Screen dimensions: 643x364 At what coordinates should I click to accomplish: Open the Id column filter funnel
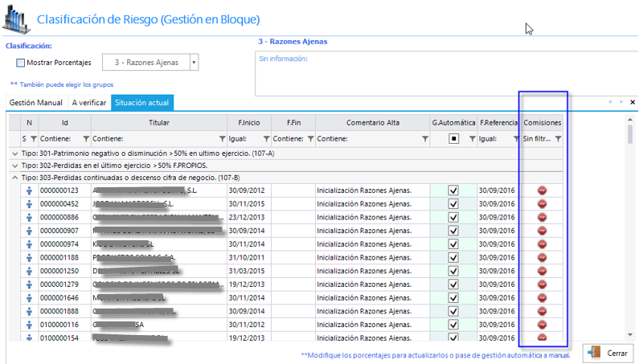click(86, 139)
